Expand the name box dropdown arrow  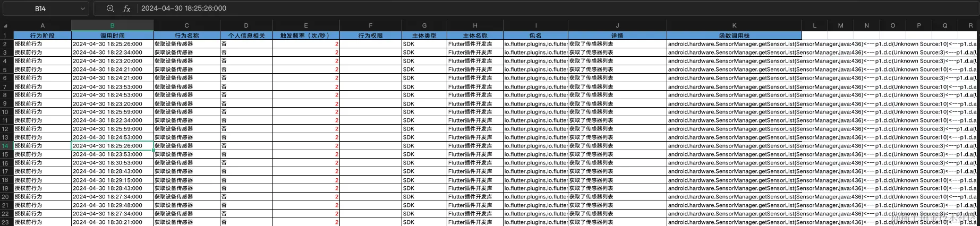coord(83,8)
